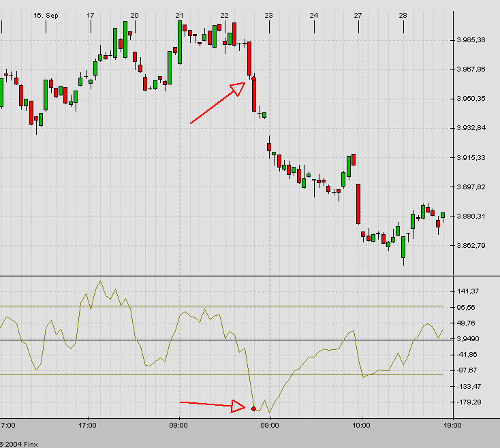Click the -179,28 indicator scale label
The height and width of the screenshot is (448, 500).
pos(470,402)
